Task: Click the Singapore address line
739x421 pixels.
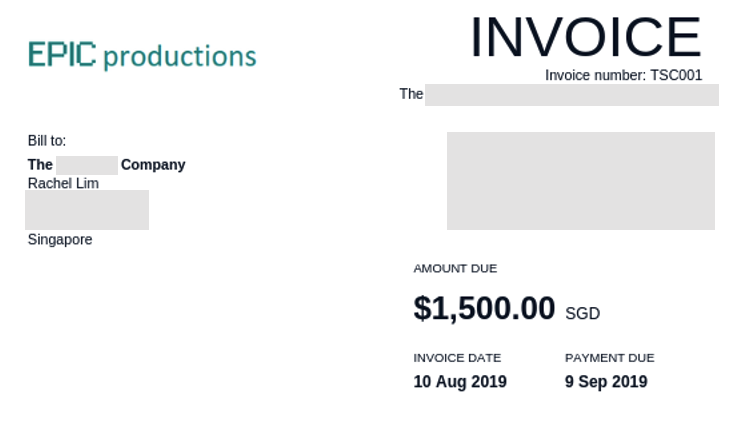Action: (x=60, y=240)
